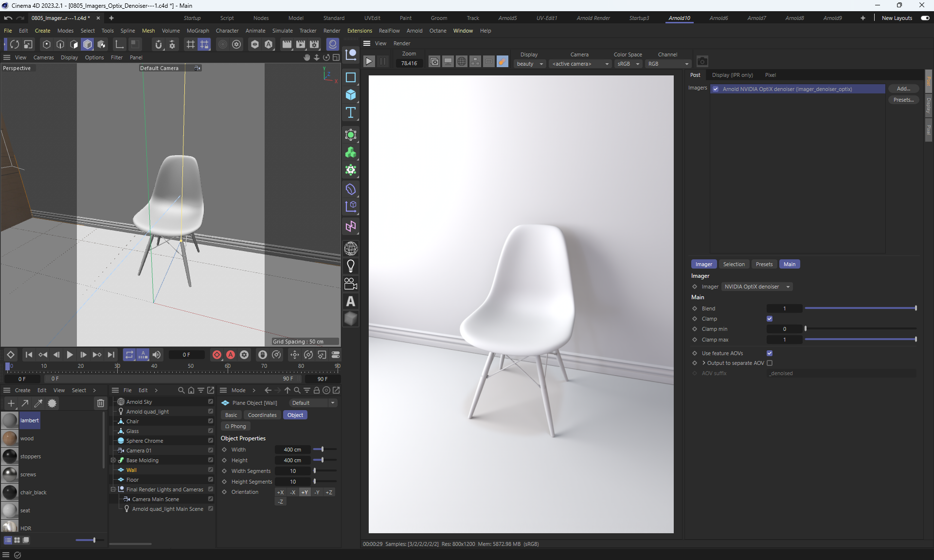Click the render snapshot camera icon
934x560 pixels.
coord(702,61)
